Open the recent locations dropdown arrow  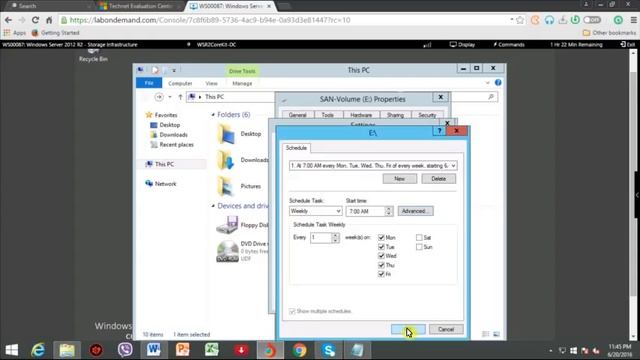coord(170,97)
